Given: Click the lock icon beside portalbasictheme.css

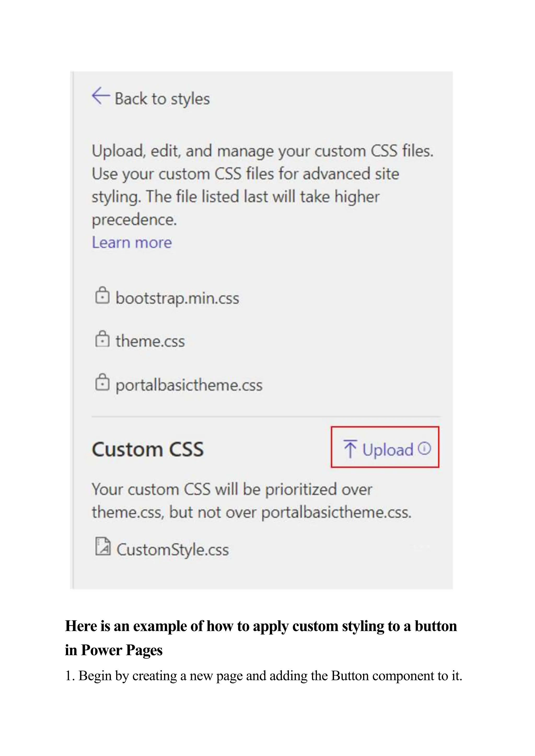Looking at the screenshot, I should click(102, 382).
